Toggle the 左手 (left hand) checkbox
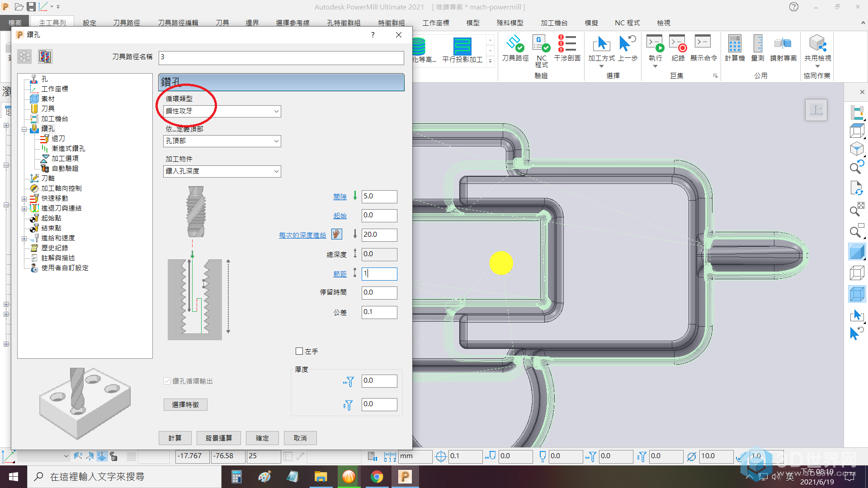868x488 pixels. point(299,351)
